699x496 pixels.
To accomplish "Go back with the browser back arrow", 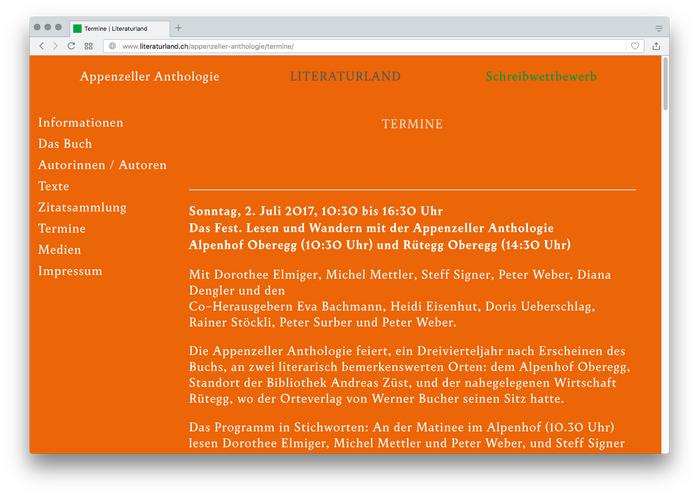I will tap(41, 46).
